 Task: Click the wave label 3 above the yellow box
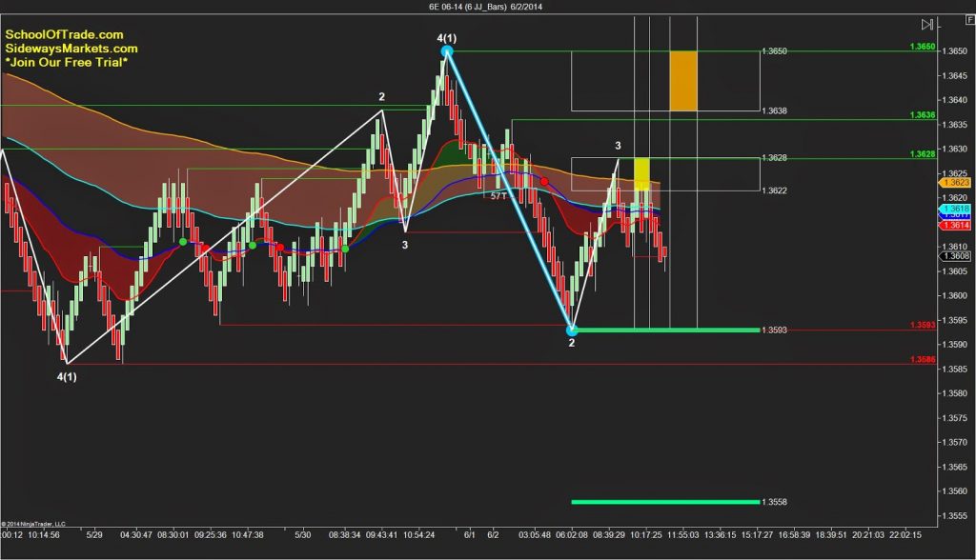coord(618,146)
